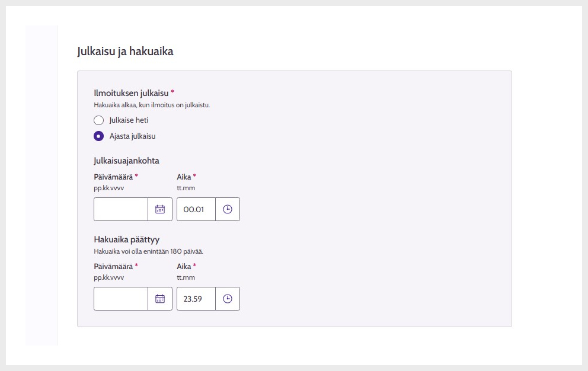Click the Aika label under Hakuaika päättyy

[x=184, y=266]
